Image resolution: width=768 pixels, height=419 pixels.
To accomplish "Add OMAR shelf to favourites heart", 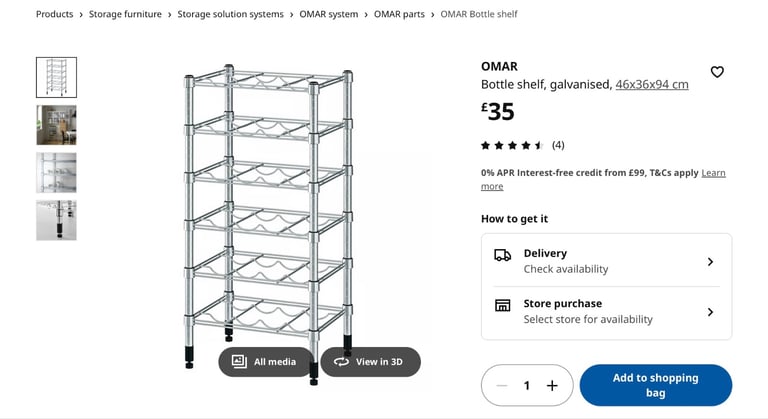I will point(717,72).
